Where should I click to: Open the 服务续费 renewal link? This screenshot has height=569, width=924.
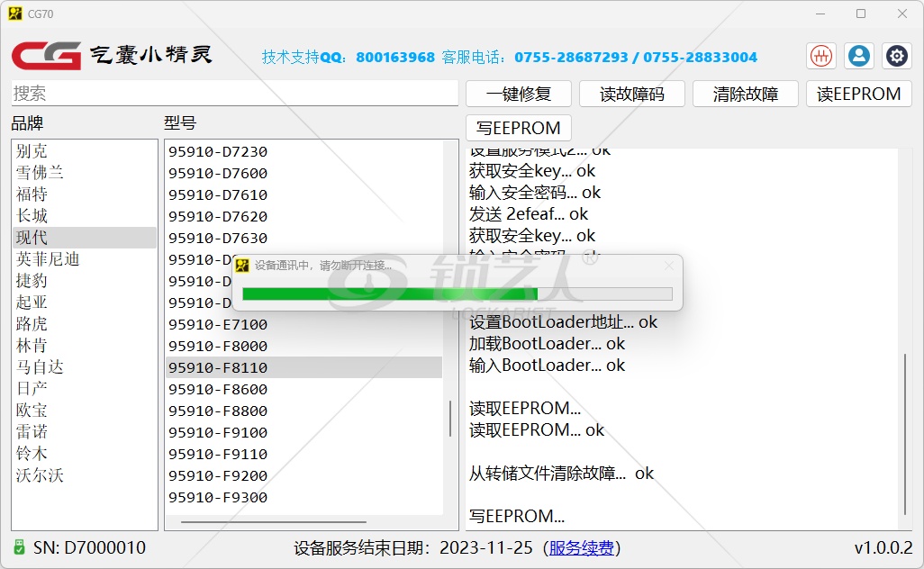point(581,547)
